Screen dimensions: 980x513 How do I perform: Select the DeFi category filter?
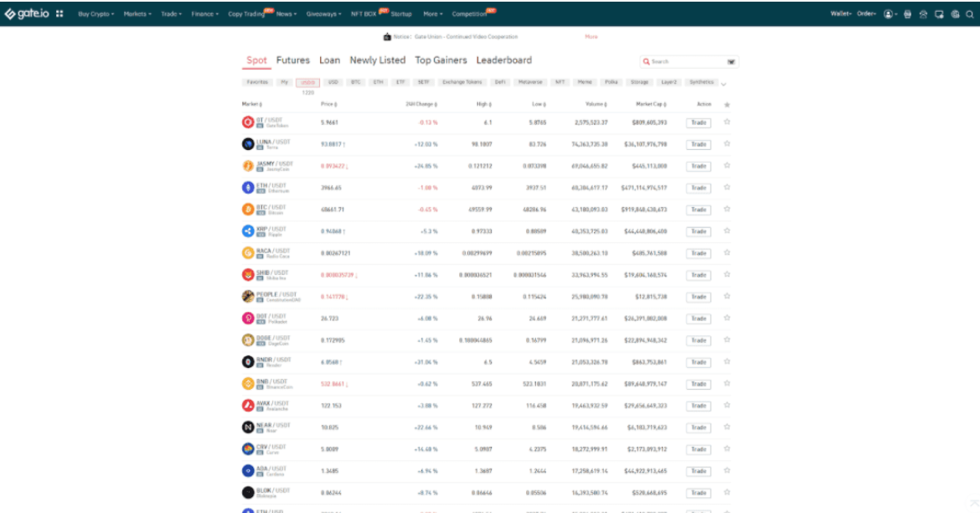[500, 82]
